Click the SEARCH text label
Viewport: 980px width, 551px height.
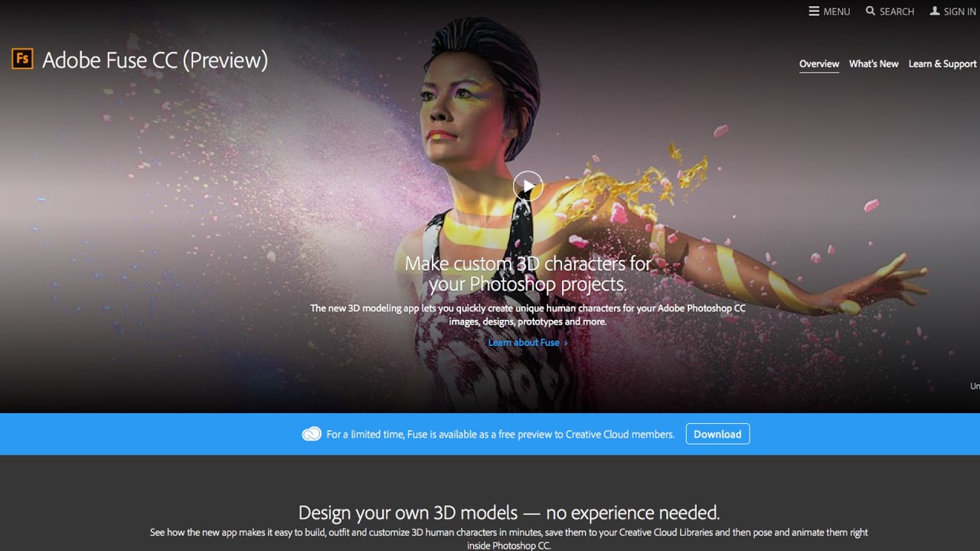[896, 11]
